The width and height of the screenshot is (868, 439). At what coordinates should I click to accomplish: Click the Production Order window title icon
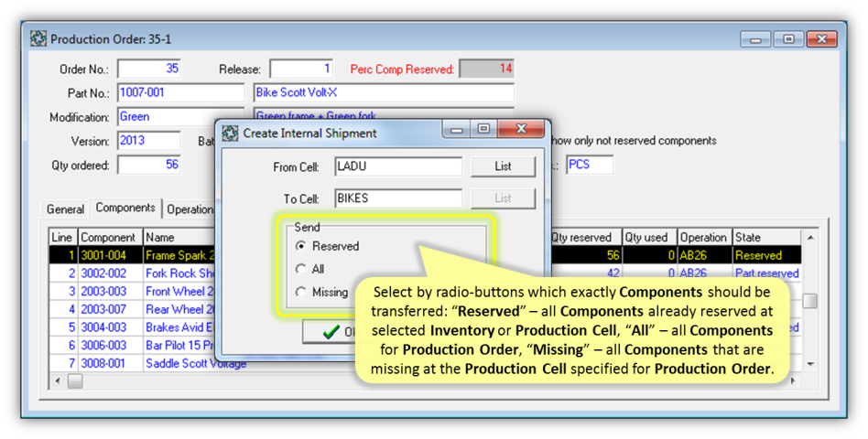pos(38,39)
